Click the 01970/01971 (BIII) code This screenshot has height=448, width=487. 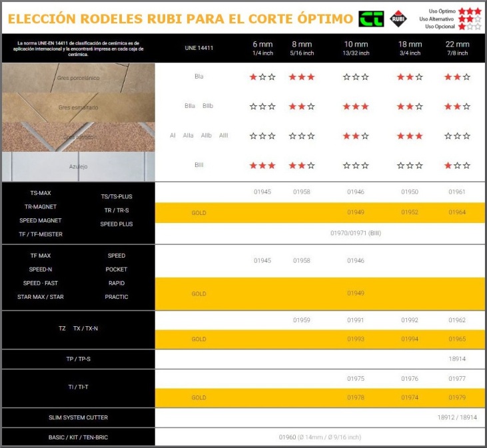(x=356, y=233)
